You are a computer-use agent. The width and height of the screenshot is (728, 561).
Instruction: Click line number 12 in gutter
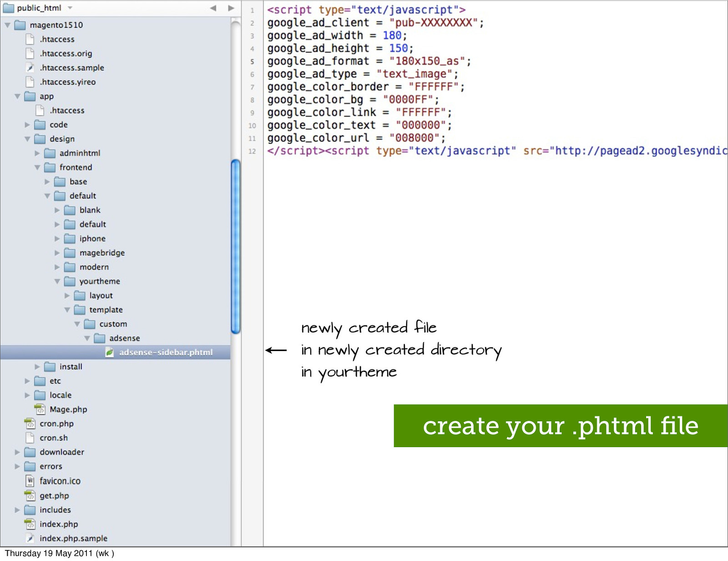coord(252,151)
